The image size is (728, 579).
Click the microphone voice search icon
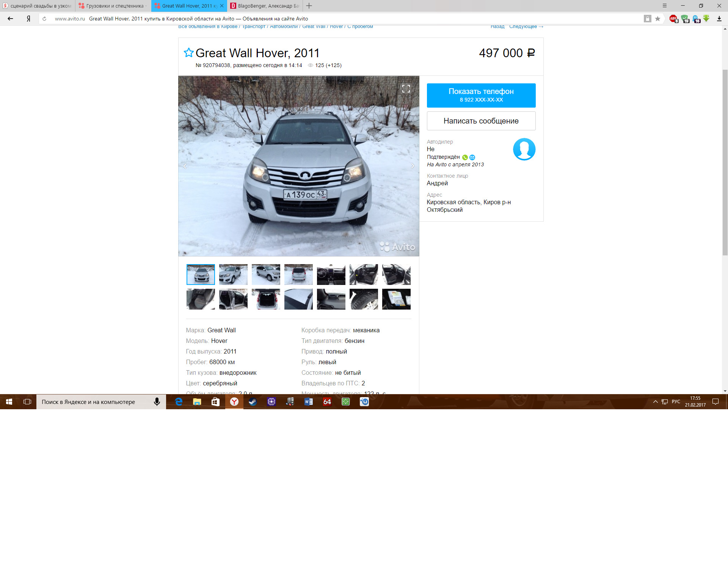click(x=157, y=402)
